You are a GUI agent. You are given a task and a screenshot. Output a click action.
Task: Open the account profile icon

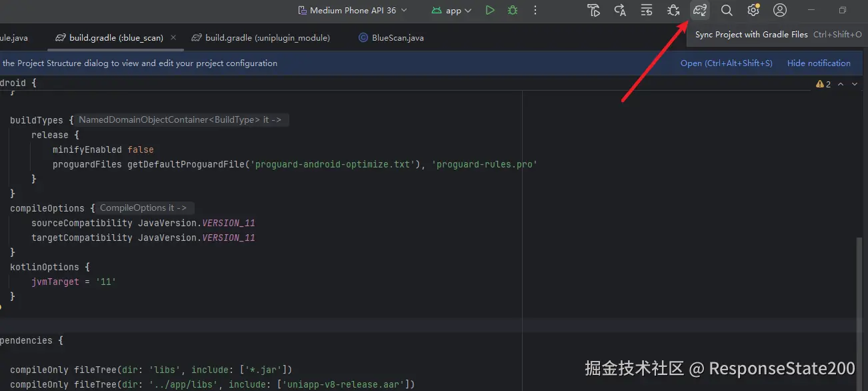click(780, 11)
